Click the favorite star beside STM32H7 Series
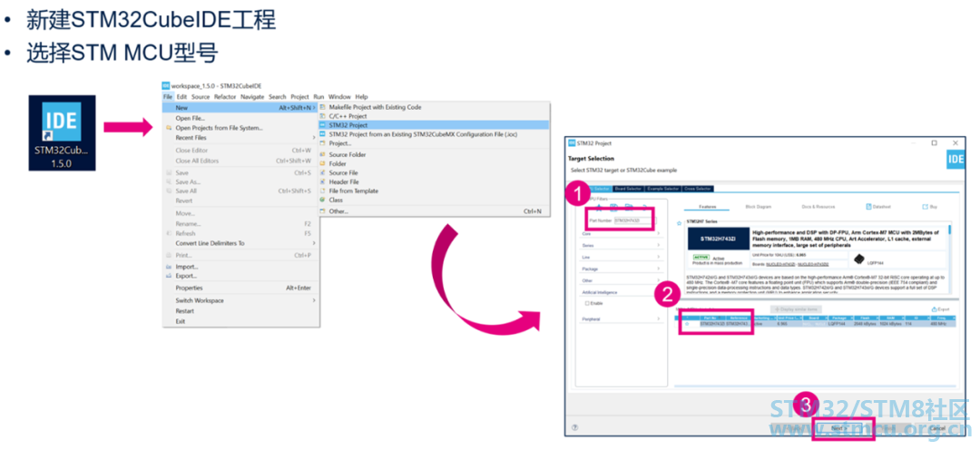 pyautogui.click(x=680, y=221)
